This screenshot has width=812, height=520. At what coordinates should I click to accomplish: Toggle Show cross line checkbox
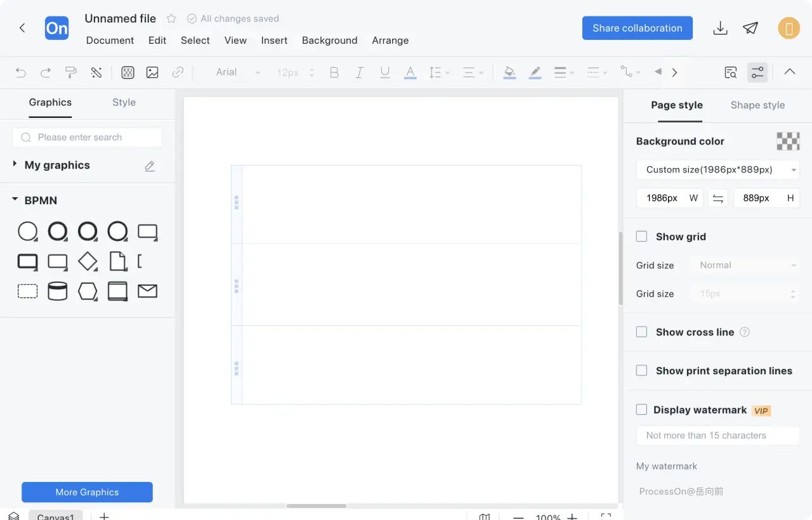pos(642,332)
